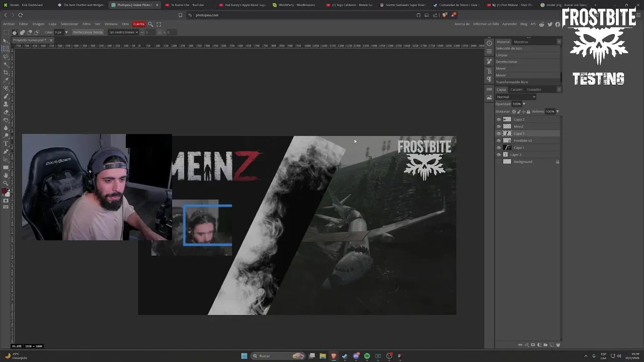644x362 pixels.
Task: Select the Brush tool
Action: coord(6,96)
